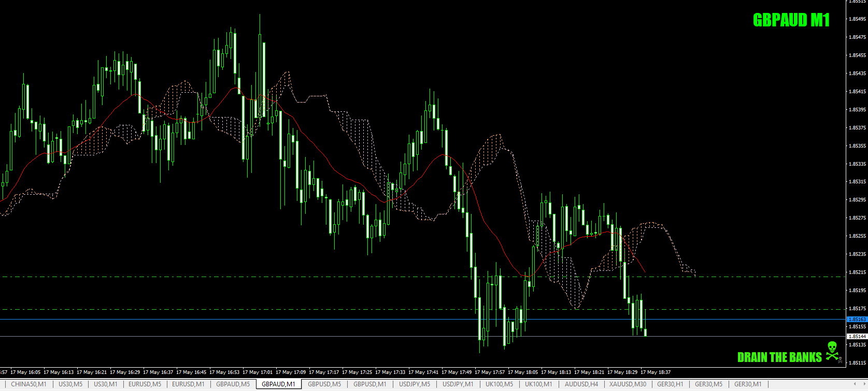Screen dimensions: 868x391
Task: Click the 17 May 16:29 time label
Action: 125,372
